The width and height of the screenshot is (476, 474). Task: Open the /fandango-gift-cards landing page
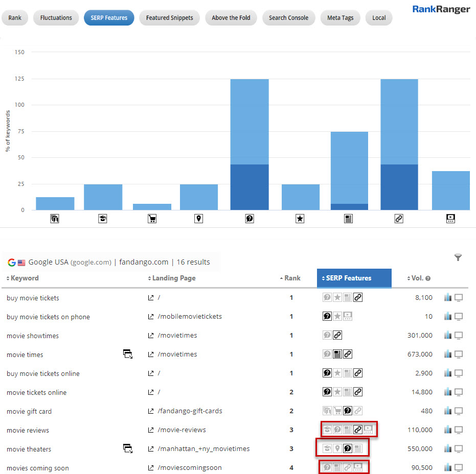[x=185, y=411]
